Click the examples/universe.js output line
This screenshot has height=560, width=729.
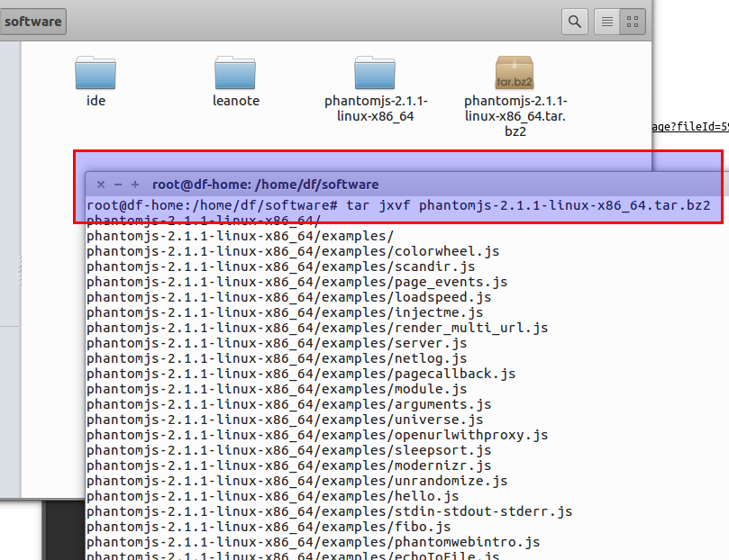click(285, 420)
